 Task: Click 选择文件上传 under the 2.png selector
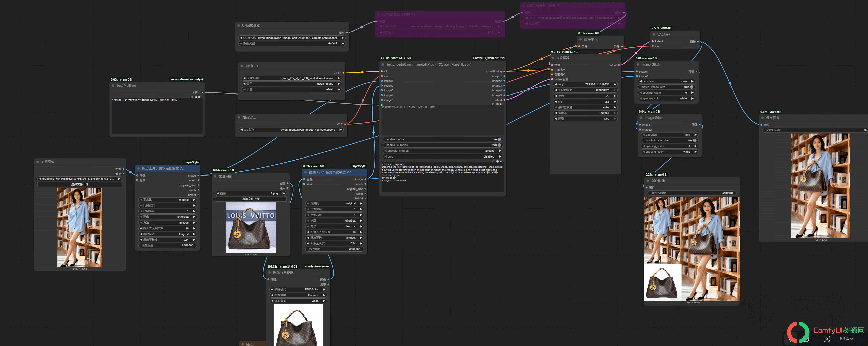(251, 199)
